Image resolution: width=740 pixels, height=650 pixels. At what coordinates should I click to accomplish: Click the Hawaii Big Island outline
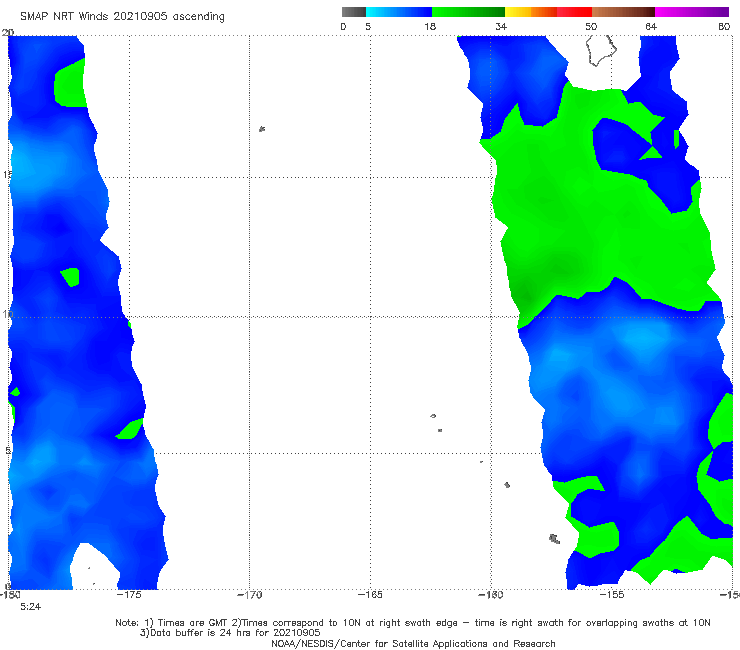coord(601,50)
